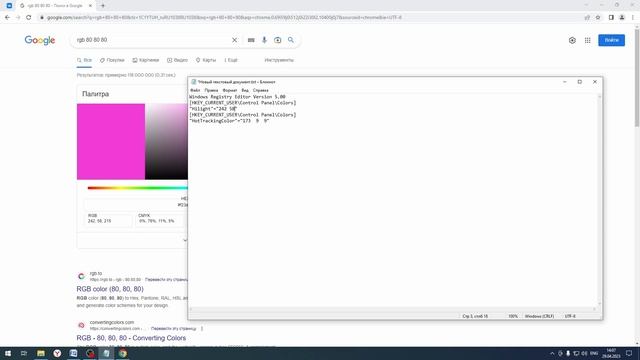
Task: Click the magnifier search button
Action: [x=291, y=40]
